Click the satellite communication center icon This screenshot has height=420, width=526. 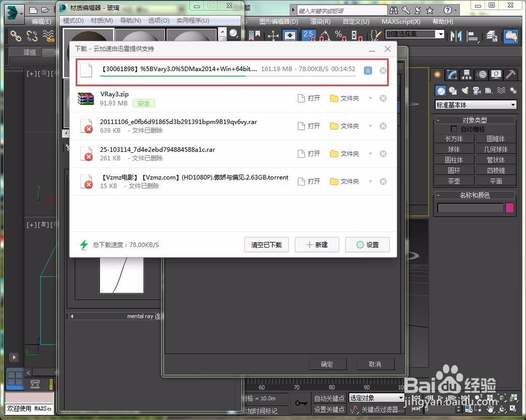point(418,11)
